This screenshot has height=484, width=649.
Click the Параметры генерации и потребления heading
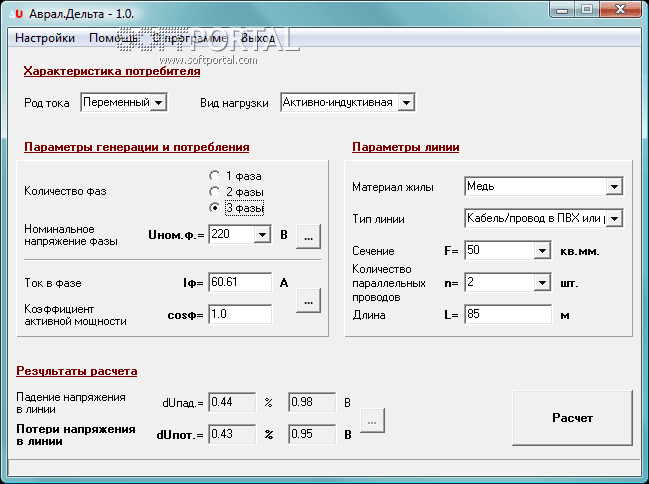pos(137,147)
